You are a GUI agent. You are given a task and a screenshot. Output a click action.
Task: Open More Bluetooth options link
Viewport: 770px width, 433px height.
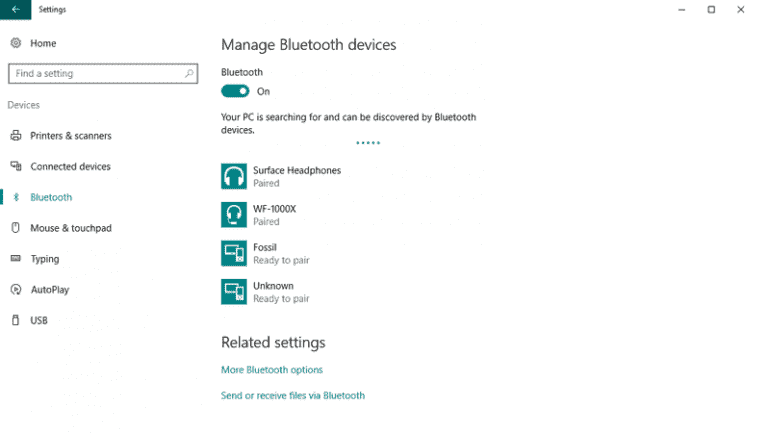coord(272,370)
